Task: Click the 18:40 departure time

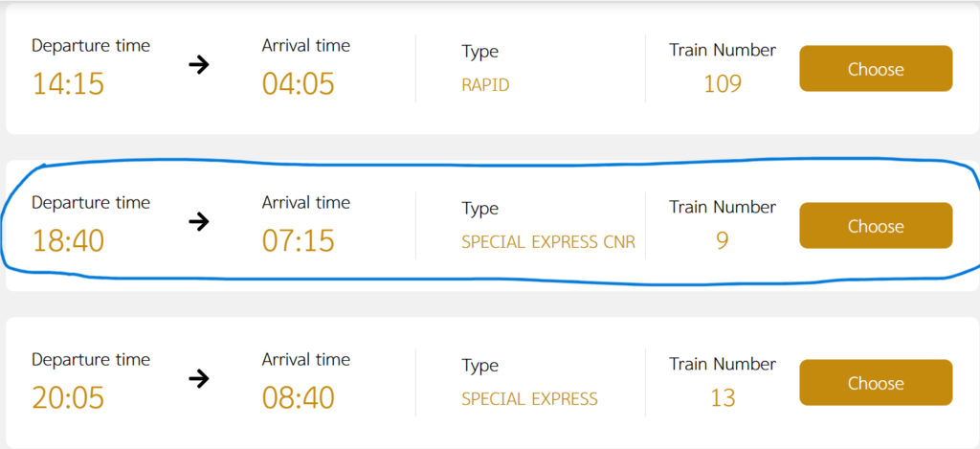Action: click(68, 241)
